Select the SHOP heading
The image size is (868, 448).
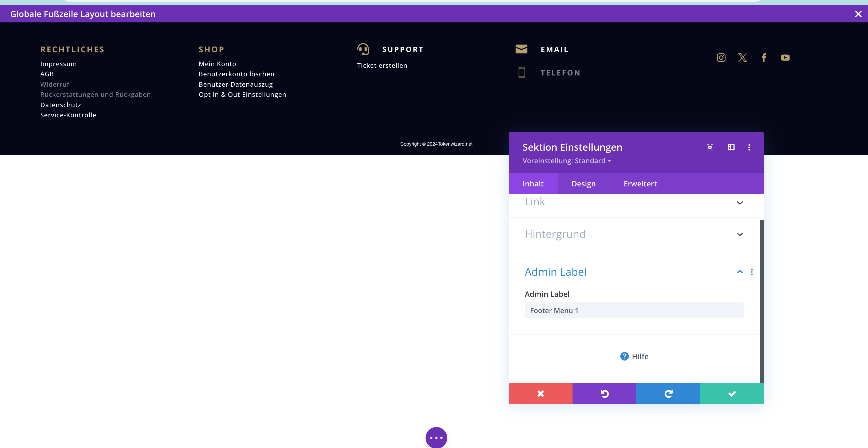pos(212,50)
